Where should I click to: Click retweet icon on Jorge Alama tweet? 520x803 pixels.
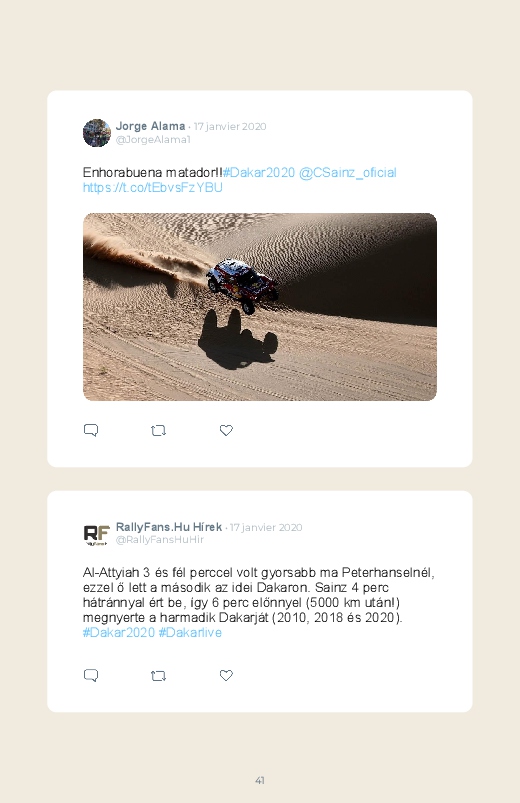pyautogui.click(x=158, y=431)
